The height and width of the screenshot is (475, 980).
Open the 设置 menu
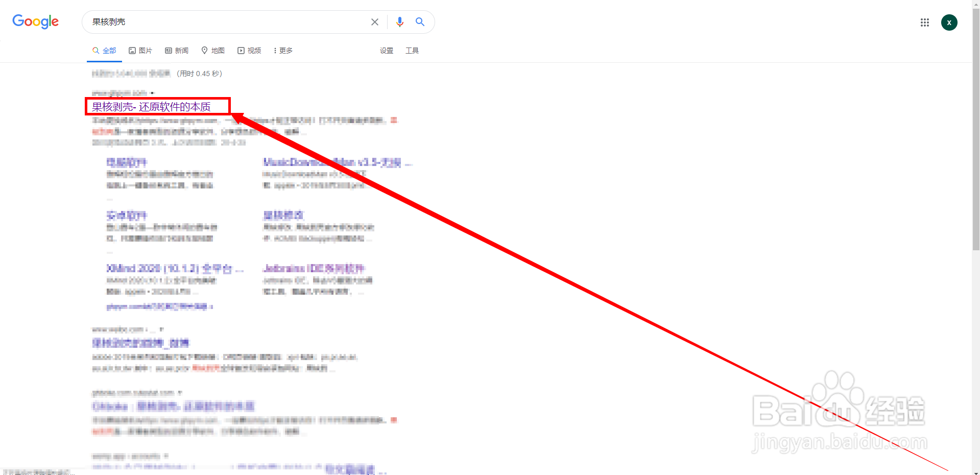click(x=387, y=51)
